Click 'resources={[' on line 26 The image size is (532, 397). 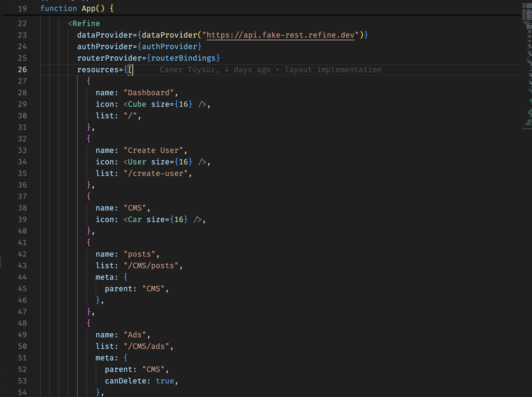coord(105,70)
